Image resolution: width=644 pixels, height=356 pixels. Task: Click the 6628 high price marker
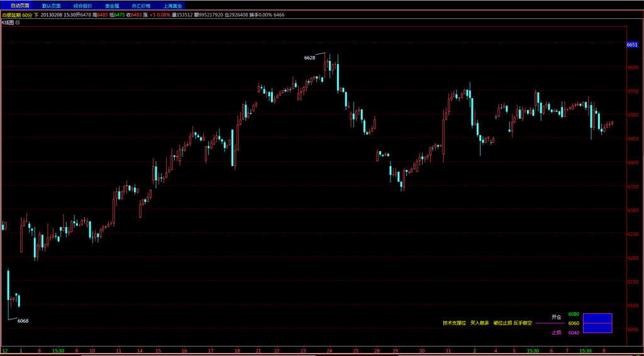point(309,58)
